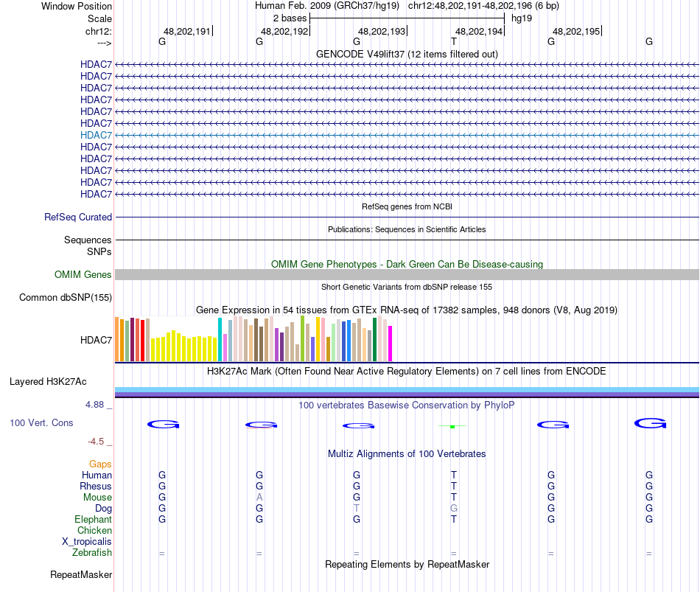Screen dimensions: 700x592
Task: Open the RefSeq Curated track label
Action: pyautogui.click(x=78, y=217)
